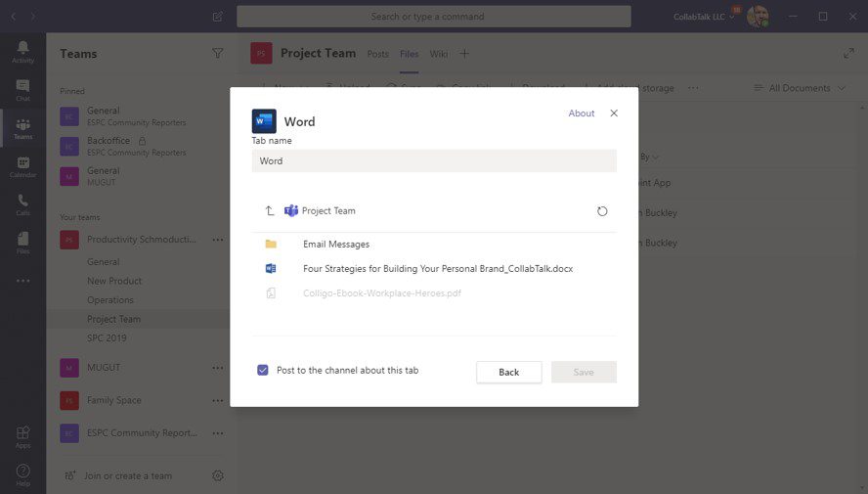Open the CollabTalk LLC organization dropdown

(704, 17)
